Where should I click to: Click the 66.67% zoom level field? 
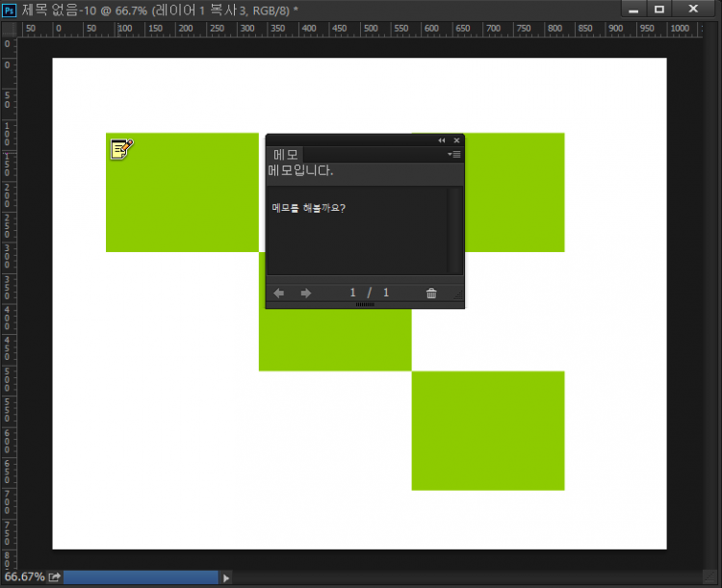click(22, 576)
